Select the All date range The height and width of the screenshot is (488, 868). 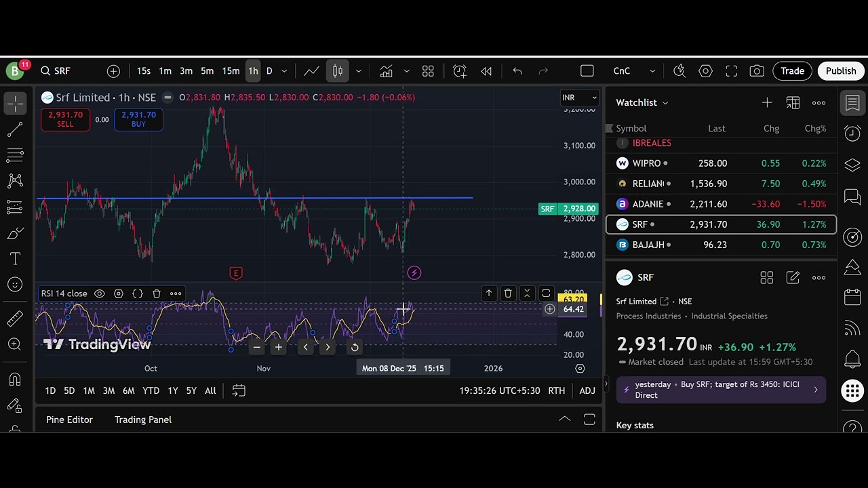coord(210,390)
